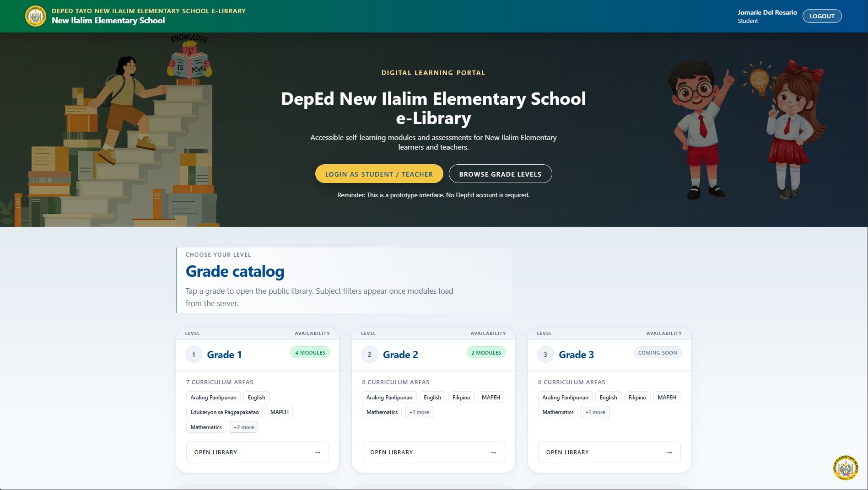
Task: Select Grade 1 English tag
Action: 256,398
